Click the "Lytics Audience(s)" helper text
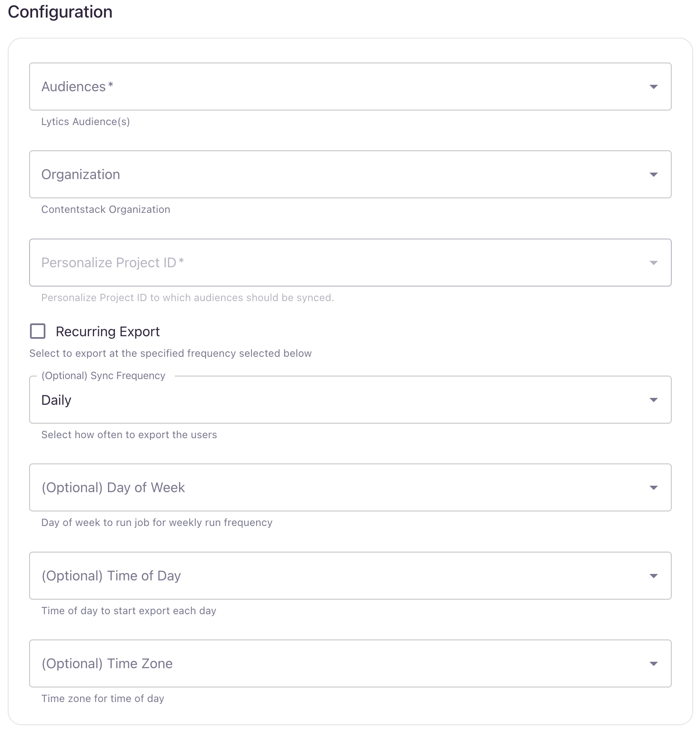 85,122
